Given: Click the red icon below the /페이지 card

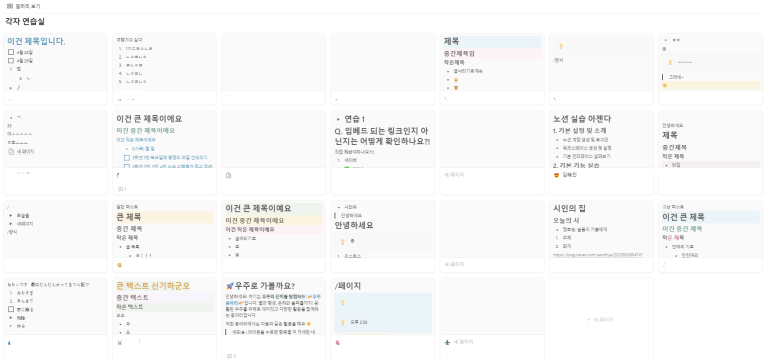Looking at the screenshot, I should click(338, 342).
